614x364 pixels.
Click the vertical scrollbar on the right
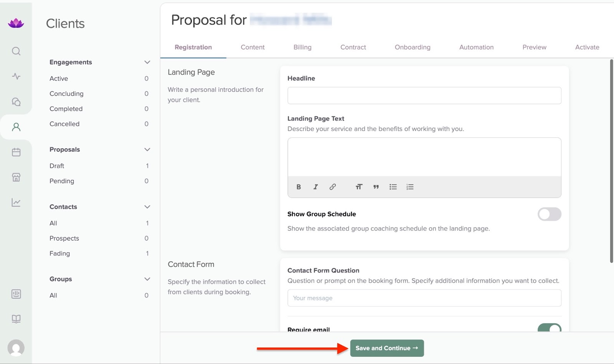[x=612, y=161]
